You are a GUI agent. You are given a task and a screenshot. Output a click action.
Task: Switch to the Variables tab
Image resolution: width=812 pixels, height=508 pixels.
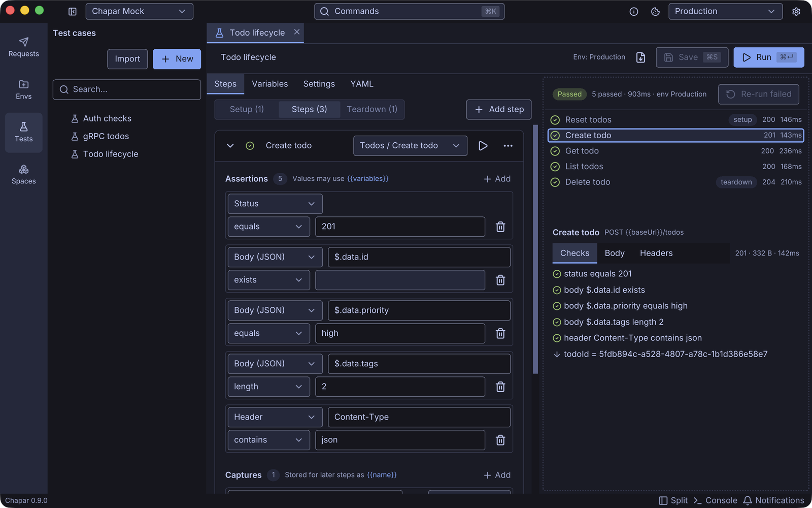coord(270,84)
